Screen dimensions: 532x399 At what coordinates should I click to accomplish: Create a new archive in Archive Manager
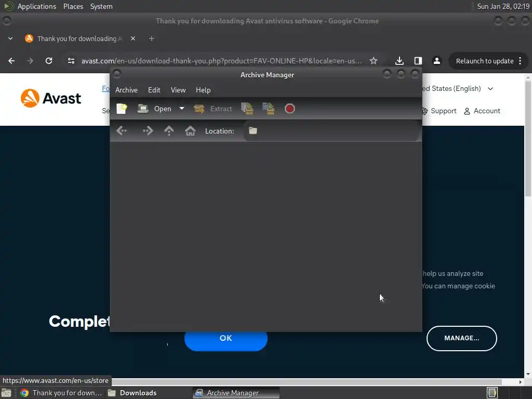[x=122, y=109]
